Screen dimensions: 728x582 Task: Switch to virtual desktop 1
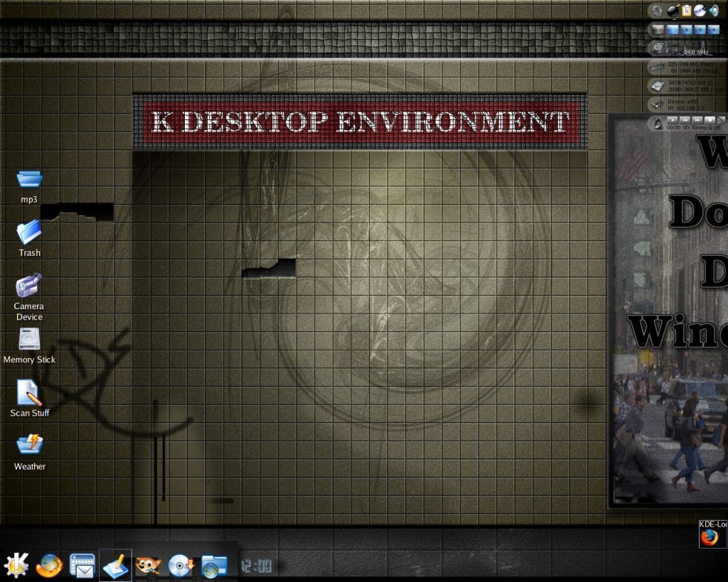(673, 30)
